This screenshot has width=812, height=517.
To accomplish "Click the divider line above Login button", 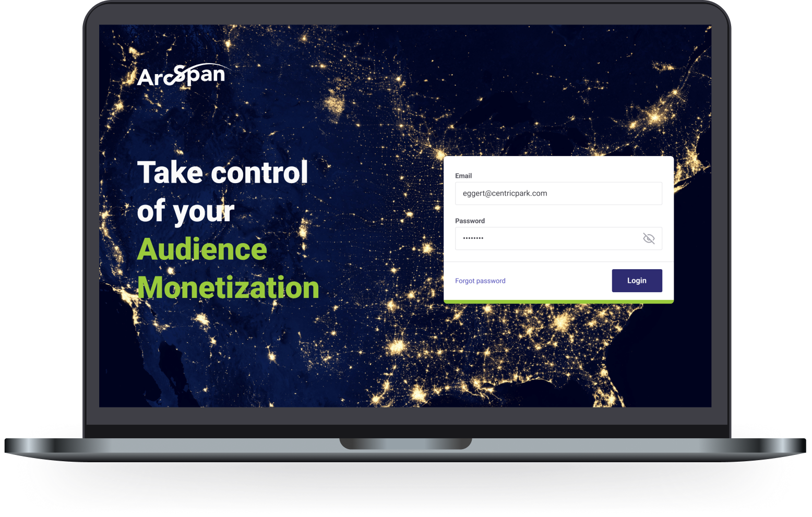I will click(x=558, y=261).
